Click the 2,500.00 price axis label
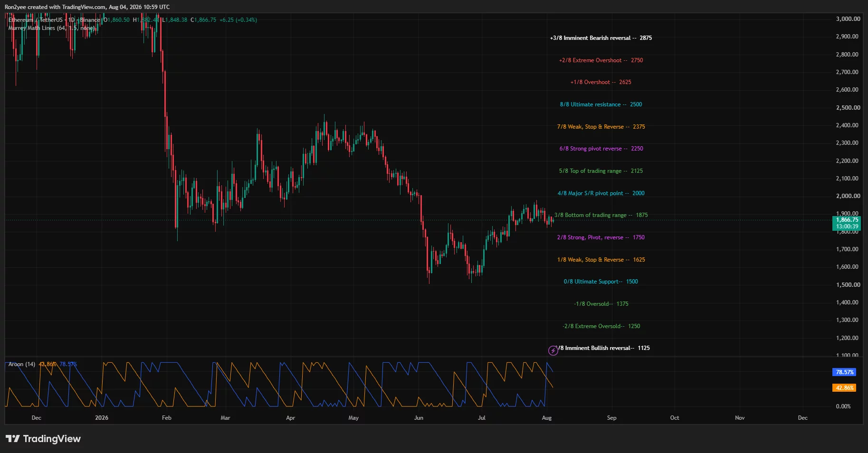This screenshot has height=453, width=868. (x=848, y=108)
